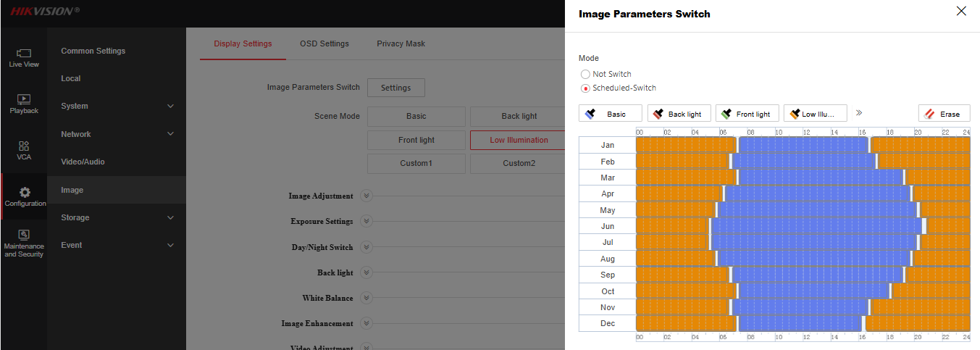
Task: Expand the Image Adjustment section
Action: tap(366, 196)
